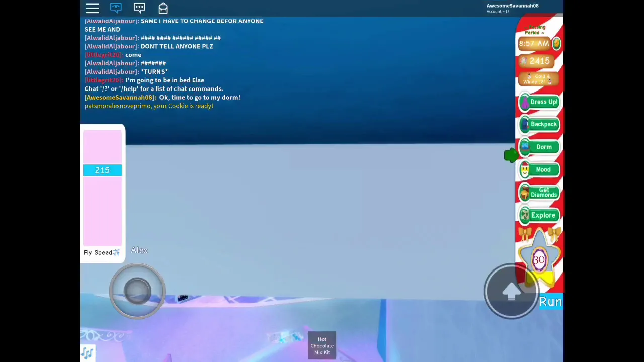Toggle the chat window icon
The height and width of the screenshot is (362, 644).
click(x=116, y=8)
